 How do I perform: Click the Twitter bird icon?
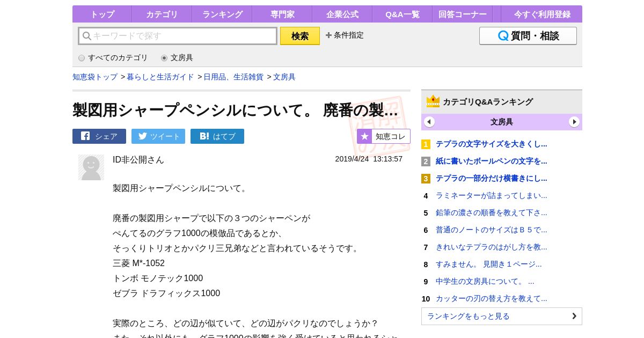[x=143, y=136]
